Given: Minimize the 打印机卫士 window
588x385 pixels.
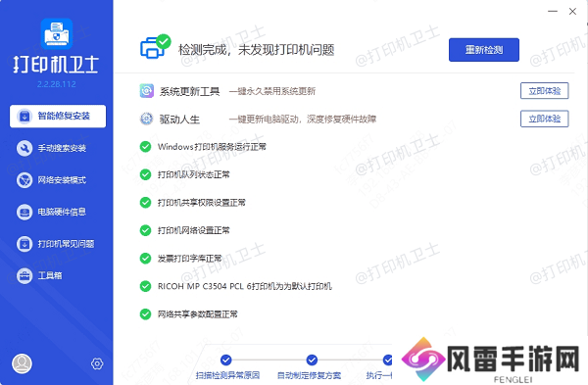Looking at the screenshot, I should pyautogui.click(x=553, y=11).
